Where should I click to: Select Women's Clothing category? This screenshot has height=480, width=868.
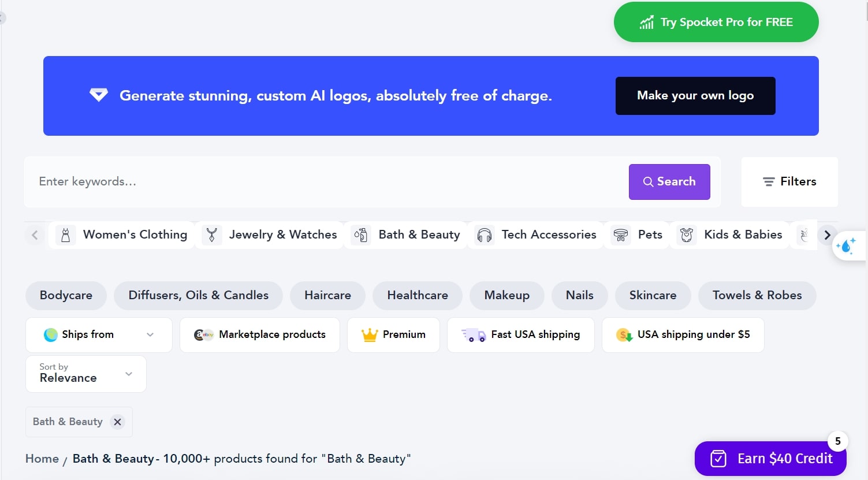[122, 235]
